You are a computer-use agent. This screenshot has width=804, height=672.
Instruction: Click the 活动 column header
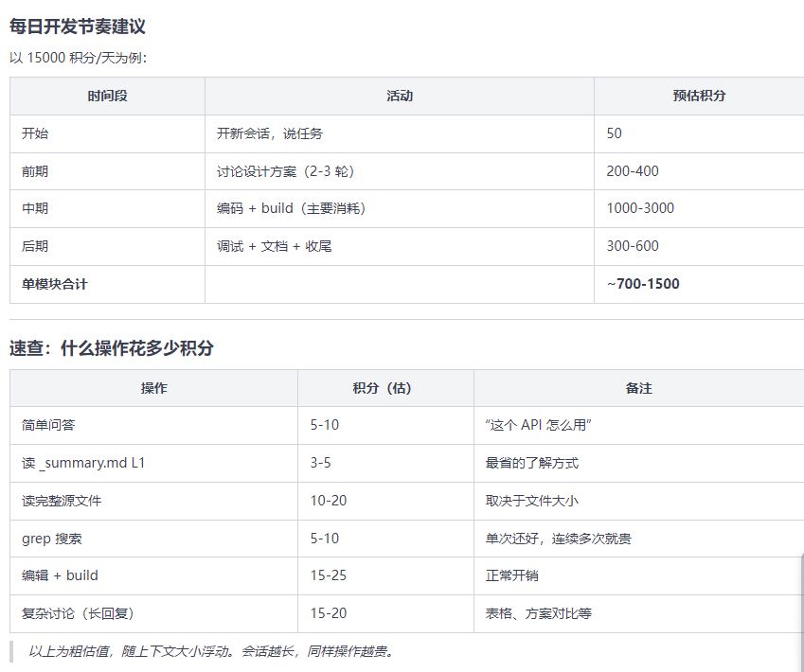click(399, 96)
